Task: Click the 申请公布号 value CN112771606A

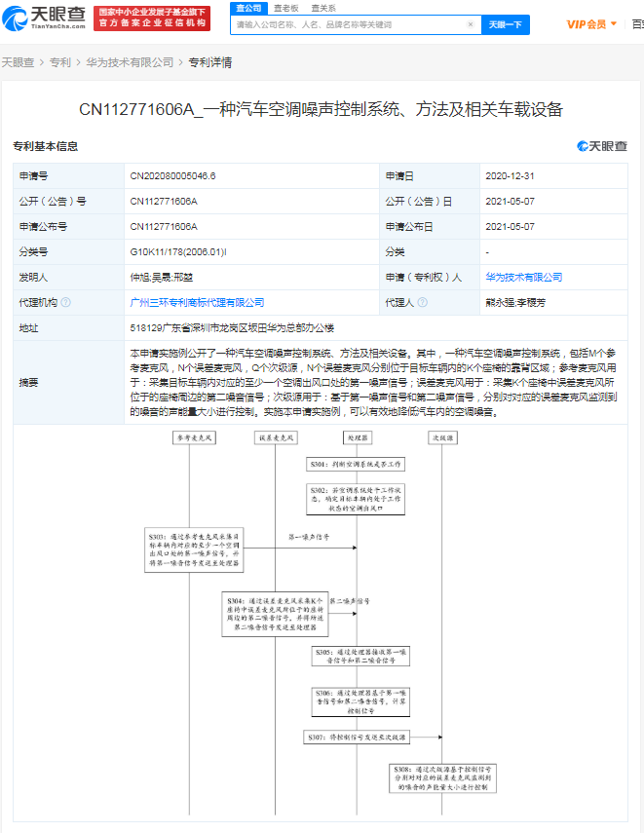Action: pyautogui.click(x=164, y=226)
